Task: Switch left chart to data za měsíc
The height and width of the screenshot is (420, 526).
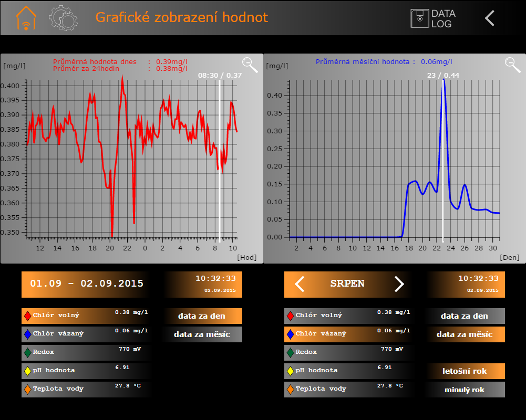Action: [202, 334]
